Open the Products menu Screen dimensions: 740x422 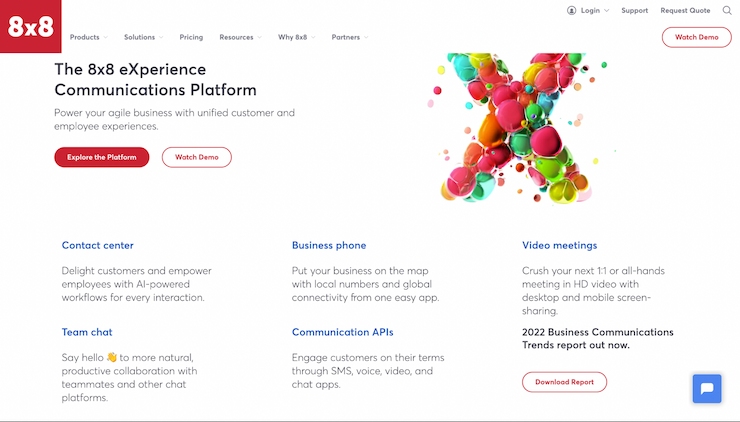click(x=84, y=37)
